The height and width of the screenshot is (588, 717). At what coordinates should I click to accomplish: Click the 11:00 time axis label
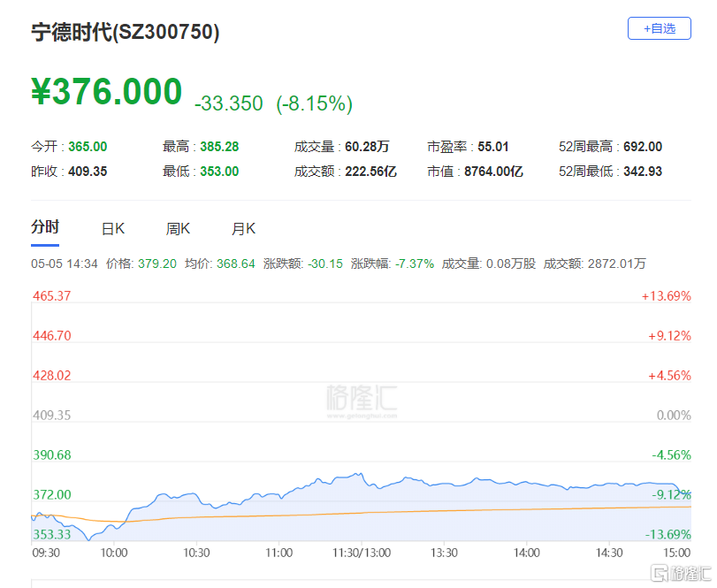[x=279, y=553]
